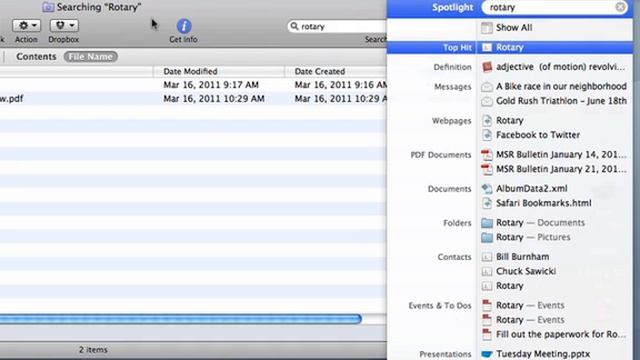This screenshot has width=640, height=360.
Task: Click the mail icon for Bike race message
Action: coord(487,87)
